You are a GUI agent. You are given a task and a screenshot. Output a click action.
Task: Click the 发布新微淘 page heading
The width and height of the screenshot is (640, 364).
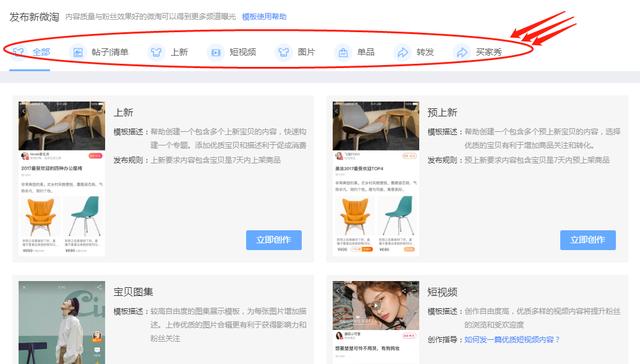pos(34,17)
